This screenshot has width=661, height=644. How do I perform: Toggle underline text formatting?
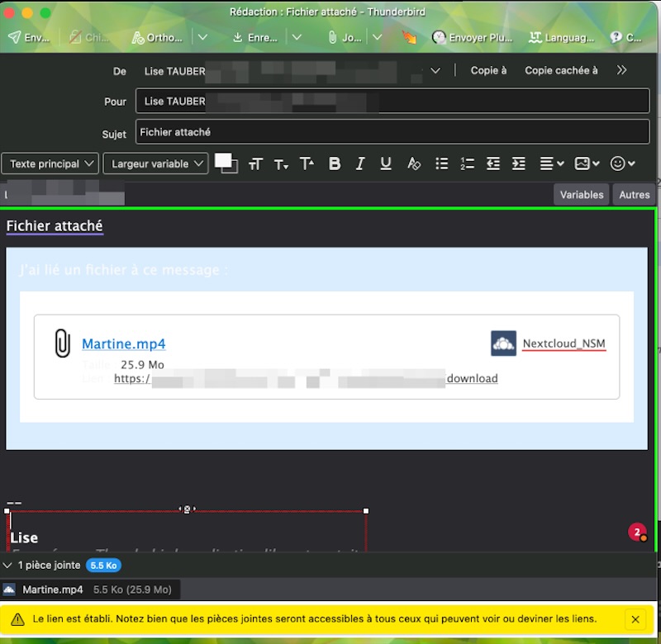pyautogui.click(x=385, y=163)
